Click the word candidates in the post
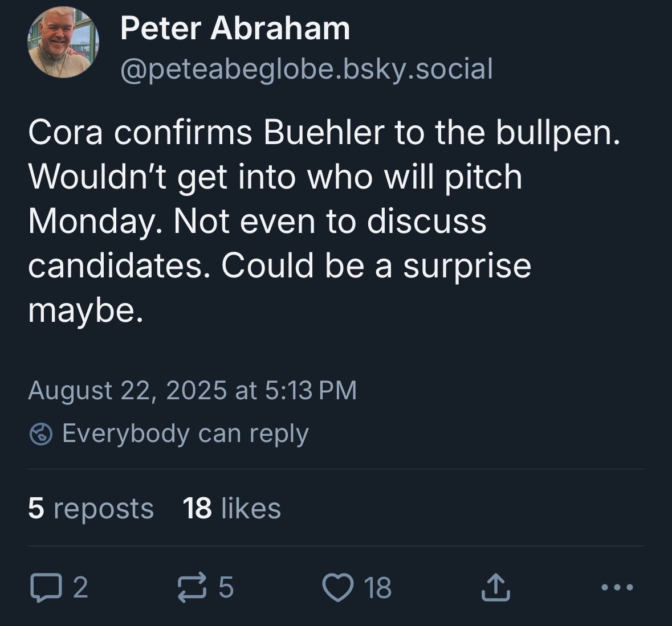This screenshot has width=672, height=626. coord(115,265)
